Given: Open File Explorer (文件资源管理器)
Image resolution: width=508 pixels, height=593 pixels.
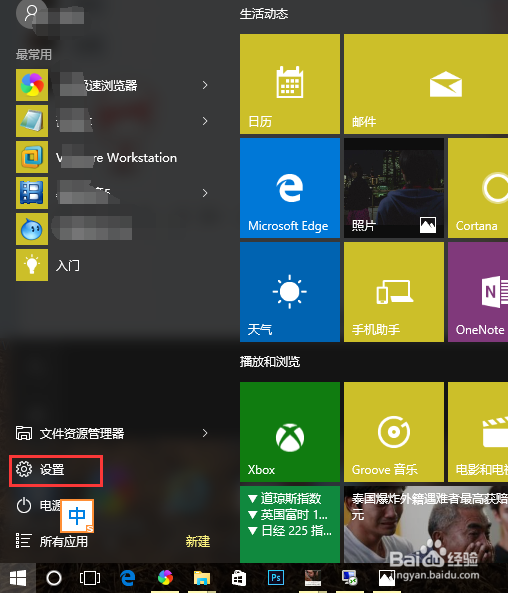Looking at the screenshot, I should 70,433.
